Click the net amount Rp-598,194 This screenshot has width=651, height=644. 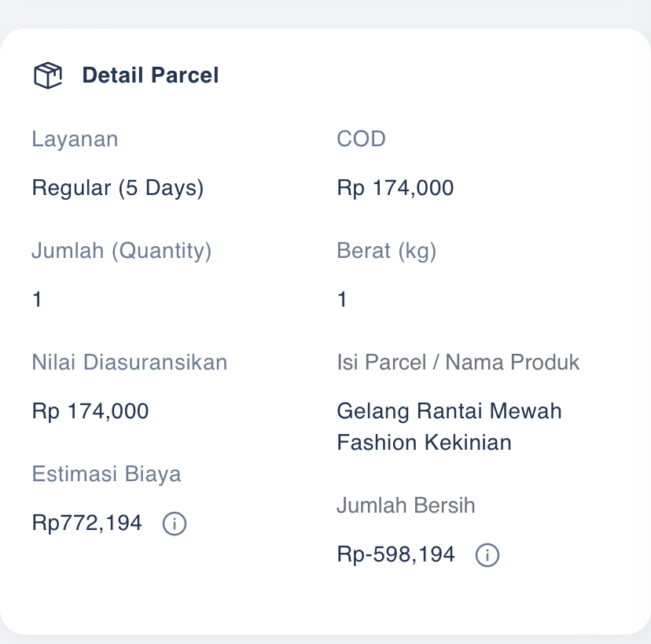[x=395, y=555]
